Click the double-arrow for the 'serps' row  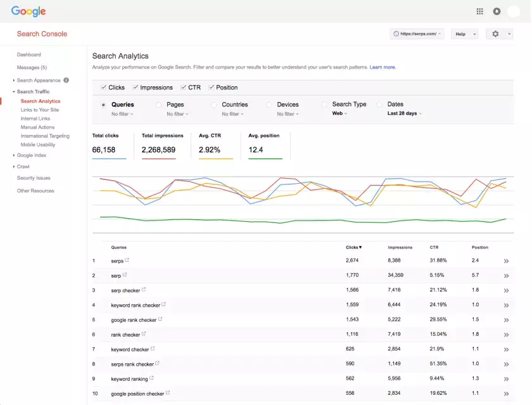click(x=506, y=261)
